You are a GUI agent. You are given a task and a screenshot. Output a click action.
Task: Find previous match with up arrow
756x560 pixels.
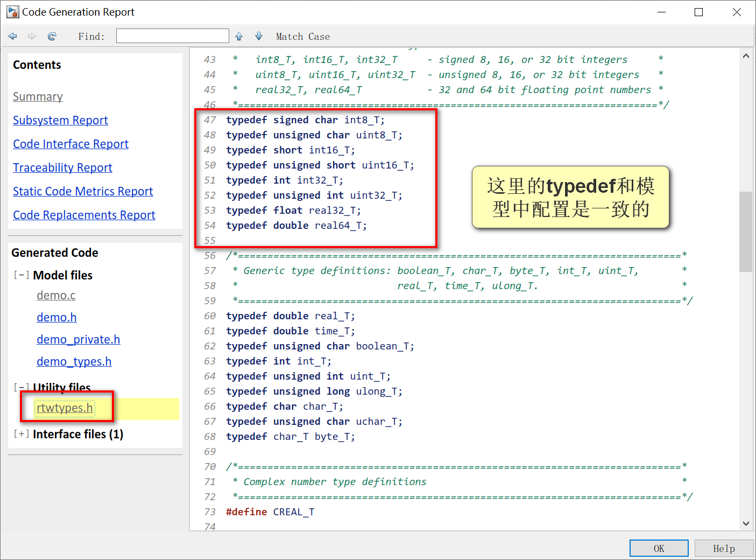pos(239,36)
